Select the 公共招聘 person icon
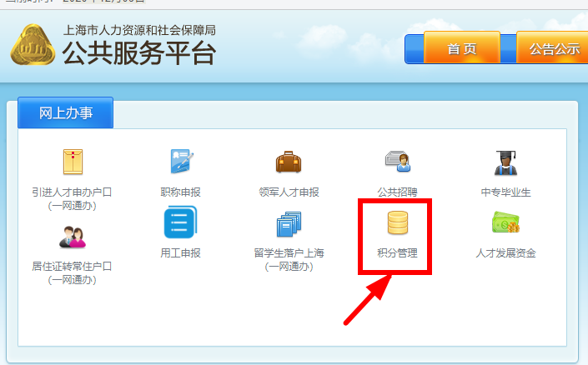 point(398,161)
